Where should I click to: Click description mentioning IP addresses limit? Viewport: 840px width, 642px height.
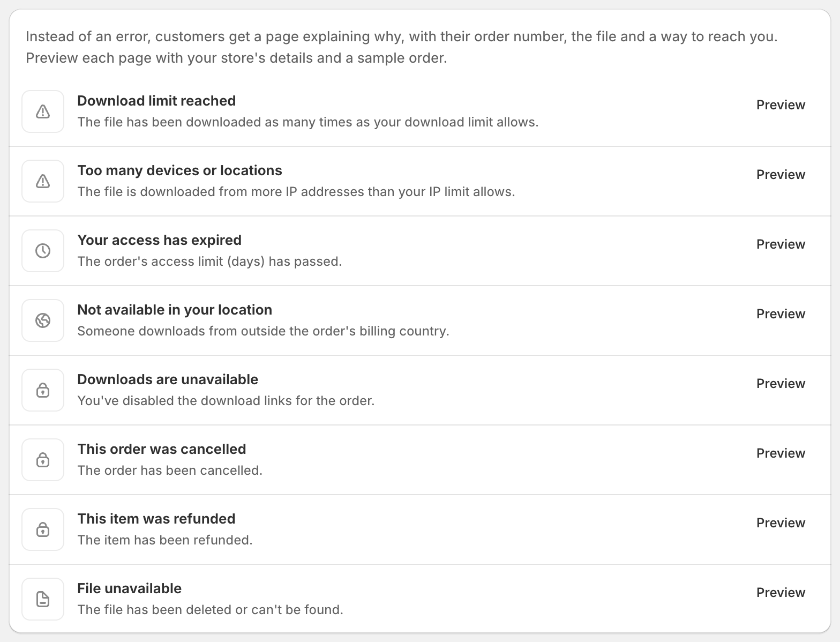click(x=296, y=192)
